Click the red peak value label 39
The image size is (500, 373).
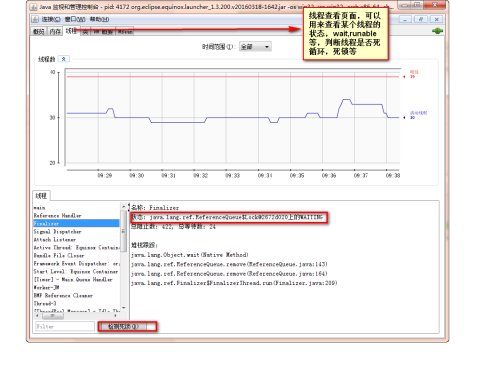point(412,77)
